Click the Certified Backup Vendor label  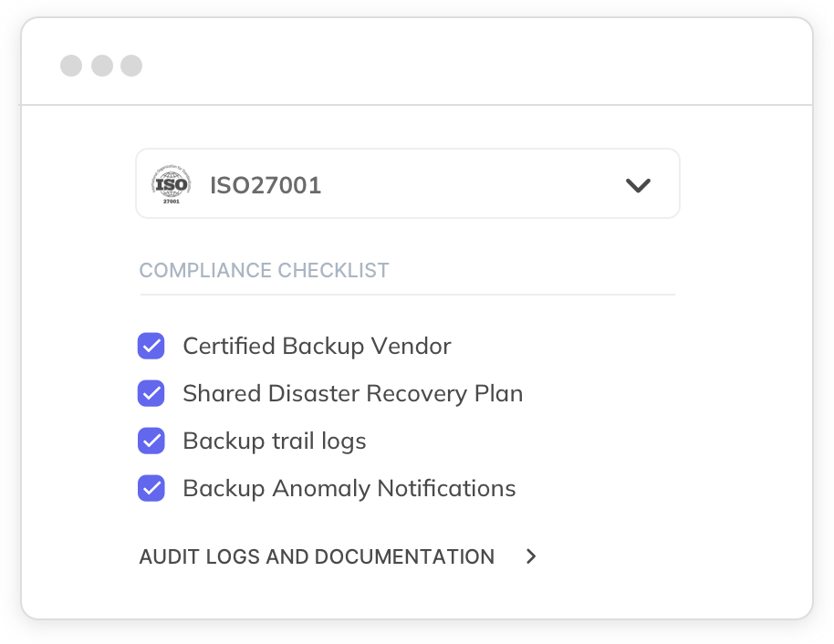[x=317, y=347]
